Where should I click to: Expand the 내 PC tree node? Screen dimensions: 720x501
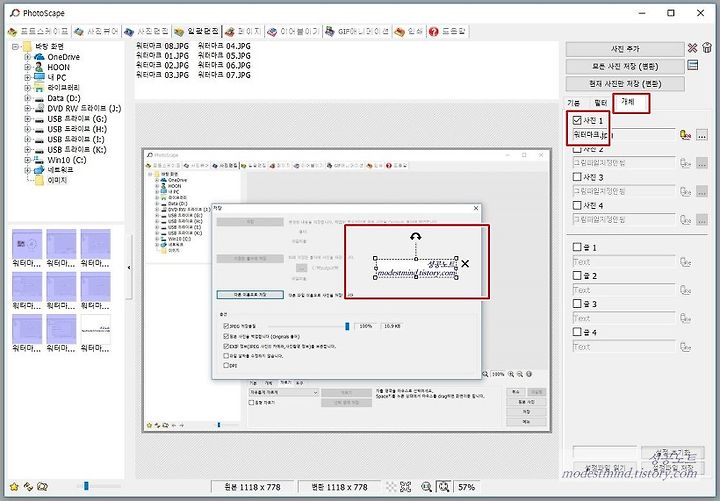(27, 77)
